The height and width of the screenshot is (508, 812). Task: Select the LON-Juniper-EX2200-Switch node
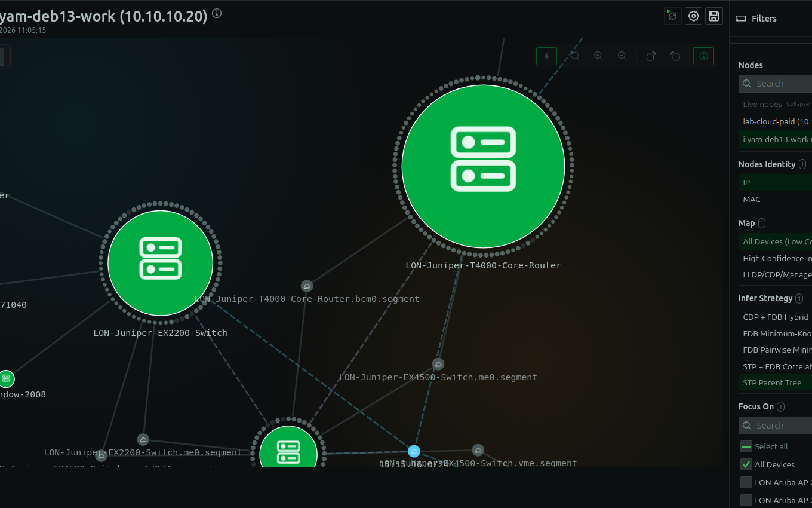[x=161, y=263]
